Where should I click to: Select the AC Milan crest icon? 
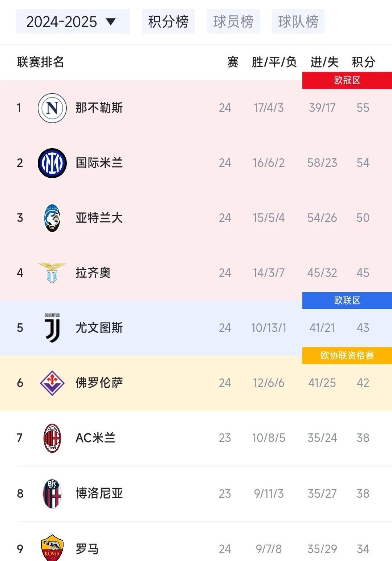click(x=52, y=438)
